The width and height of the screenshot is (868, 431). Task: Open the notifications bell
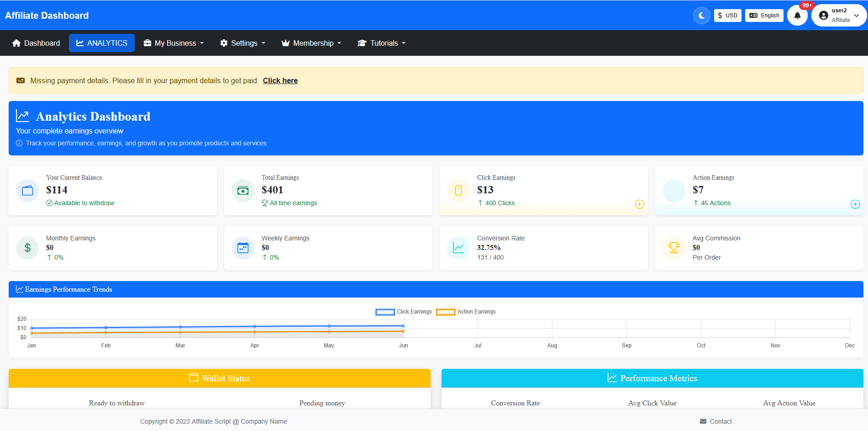[797, 16]
